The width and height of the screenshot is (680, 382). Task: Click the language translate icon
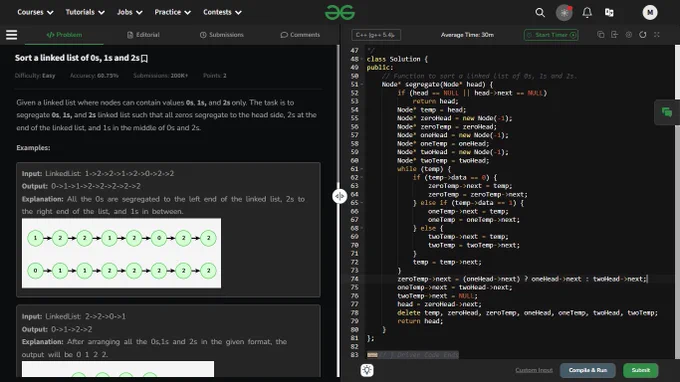click(609, 13)
